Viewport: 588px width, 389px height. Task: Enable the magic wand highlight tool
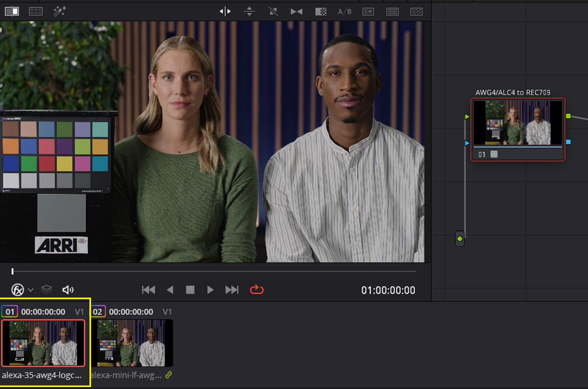coord(60,11)
